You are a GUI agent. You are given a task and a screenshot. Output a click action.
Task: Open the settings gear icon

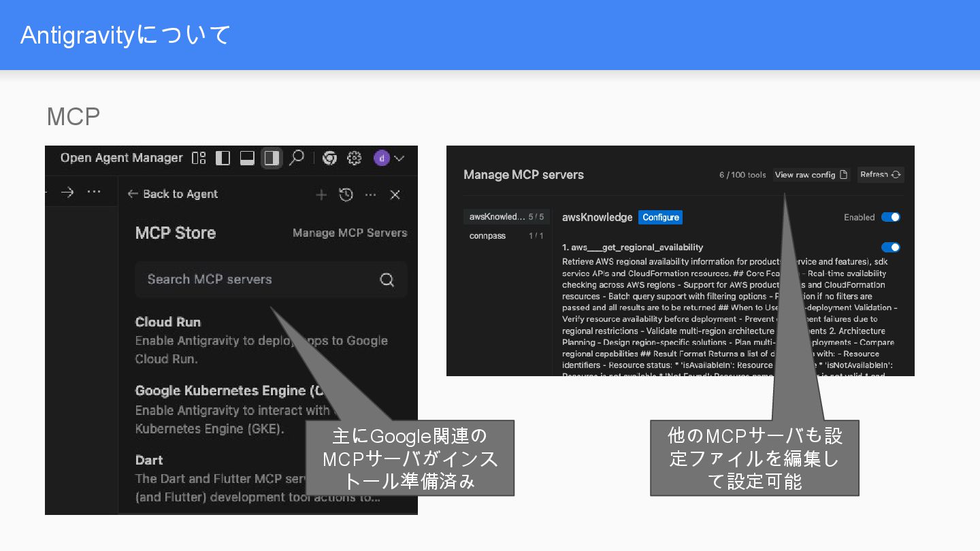[x=354, y=158]
